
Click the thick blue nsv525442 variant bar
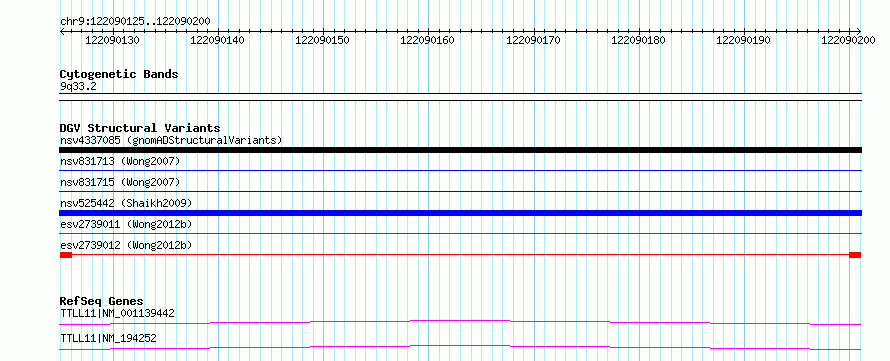[460, 213]
